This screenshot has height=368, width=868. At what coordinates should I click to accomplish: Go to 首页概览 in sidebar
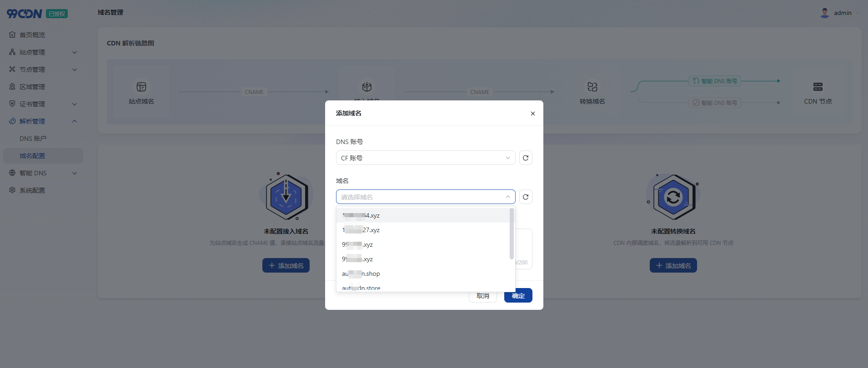32,35
